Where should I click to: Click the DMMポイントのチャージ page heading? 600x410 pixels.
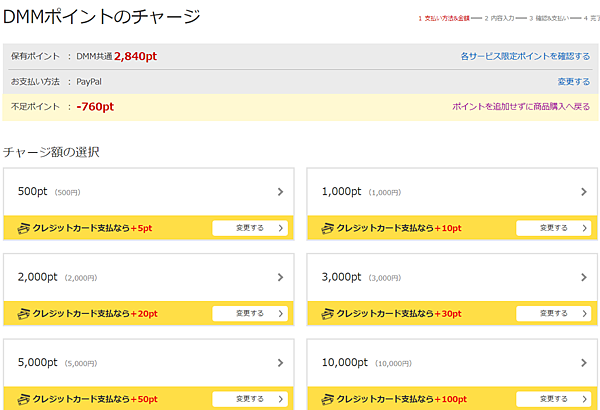tap(101, 16)
